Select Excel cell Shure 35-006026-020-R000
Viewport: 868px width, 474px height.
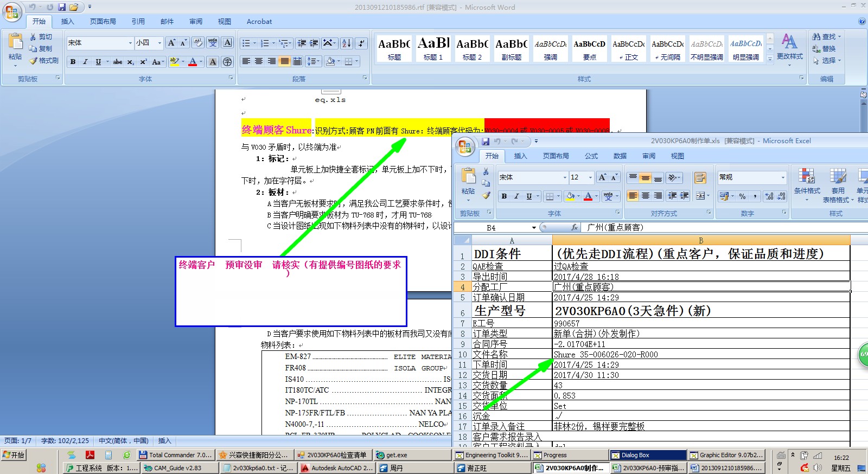pyautogui.click(x=701, y=355)
